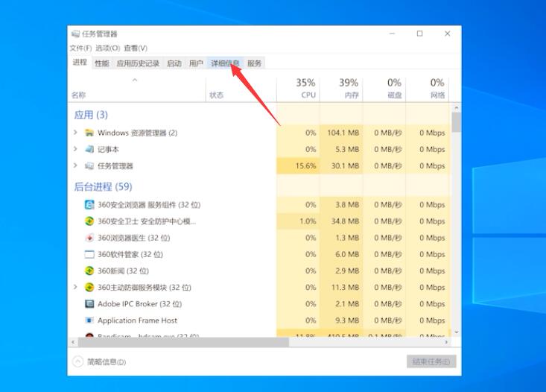546x392 pixels.
Task: Open the 选项(O) menu
Action: coord(108,48)
